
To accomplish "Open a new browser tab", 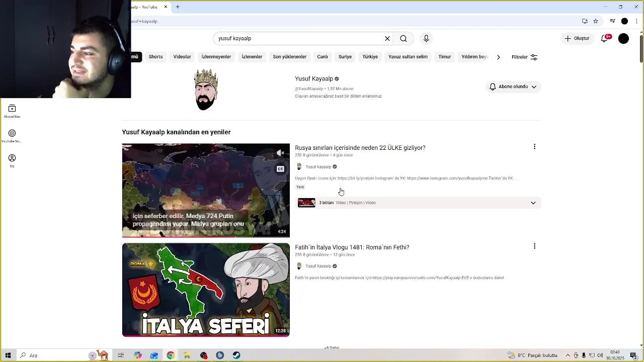I will pyautogui.click(x=178, y=7).
